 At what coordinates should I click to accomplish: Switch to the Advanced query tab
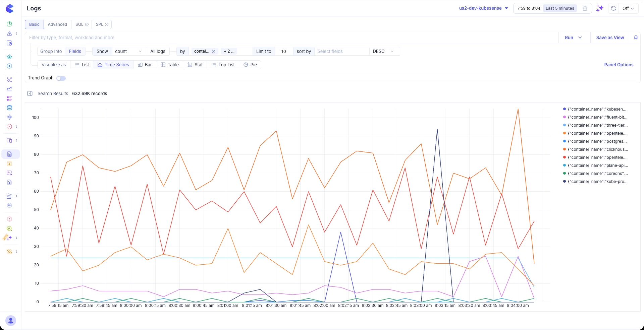pyautogui.click(x=57, y=24)
